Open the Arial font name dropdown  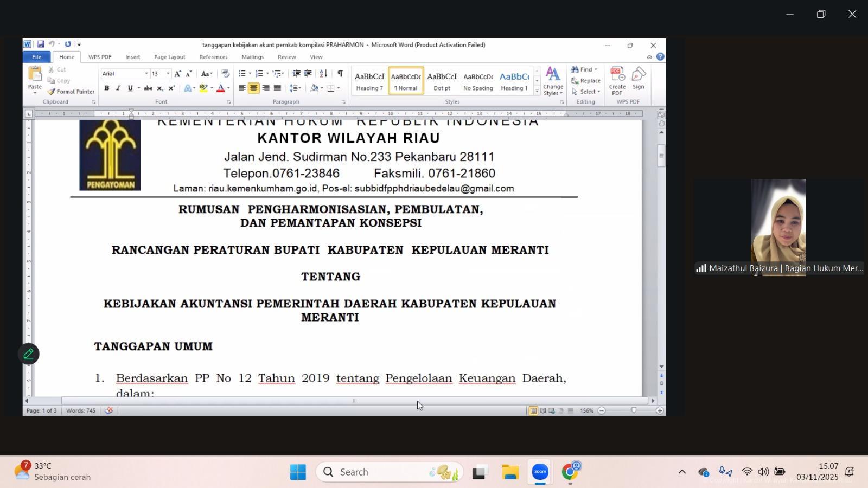coord(146,73)
